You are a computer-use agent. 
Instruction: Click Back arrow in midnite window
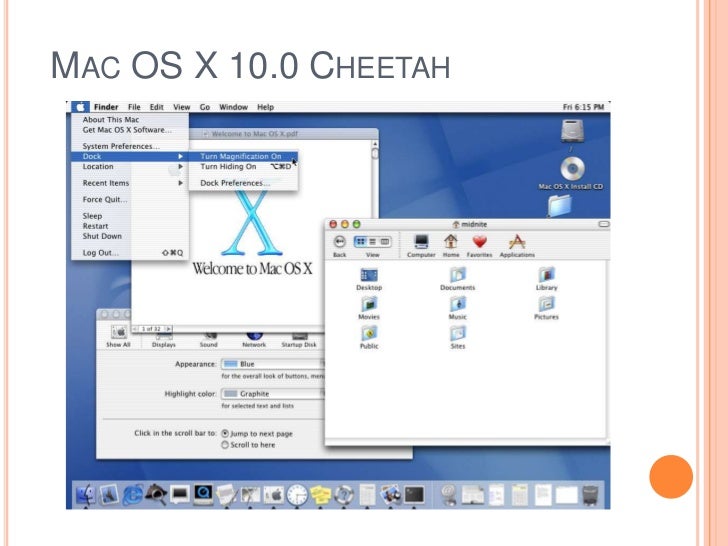[x=339, y=241]
